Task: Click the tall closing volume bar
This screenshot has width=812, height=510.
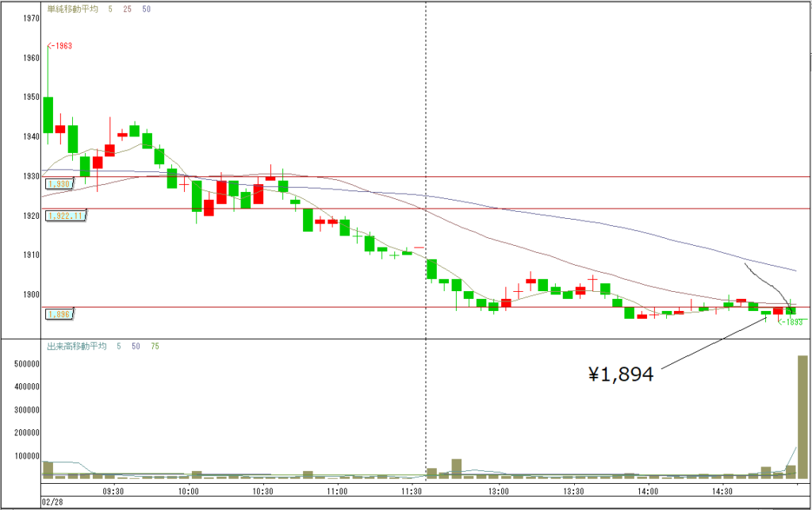Action: click(x=802, y=416)
